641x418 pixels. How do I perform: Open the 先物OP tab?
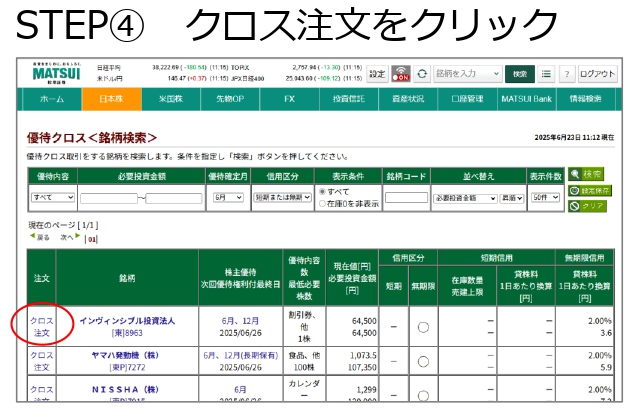(x=230, y=99)
